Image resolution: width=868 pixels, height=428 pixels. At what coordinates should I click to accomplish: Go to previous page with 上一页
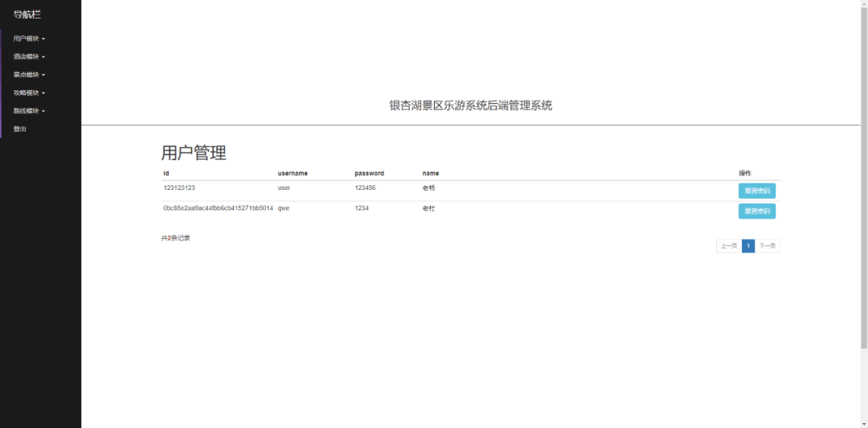tap(729, 246)
